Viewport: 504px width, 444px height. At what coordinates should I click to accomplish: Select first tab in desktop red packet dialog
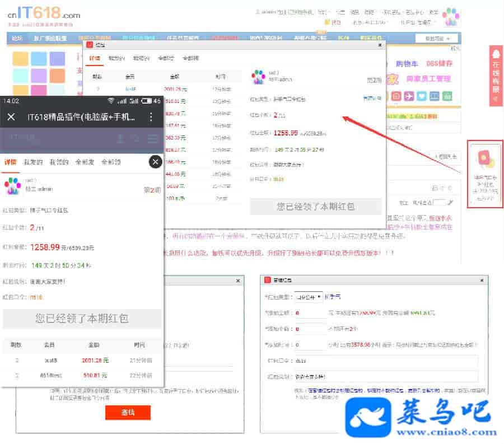(x=95, y=58)
